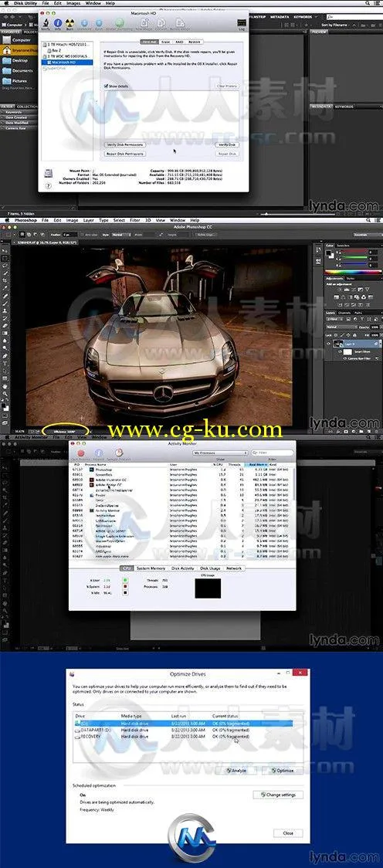The width and height of the screenshot is (383, 868).
Task: Click the help question mark in Disk Utility
Action: click(x=48, y=186)
